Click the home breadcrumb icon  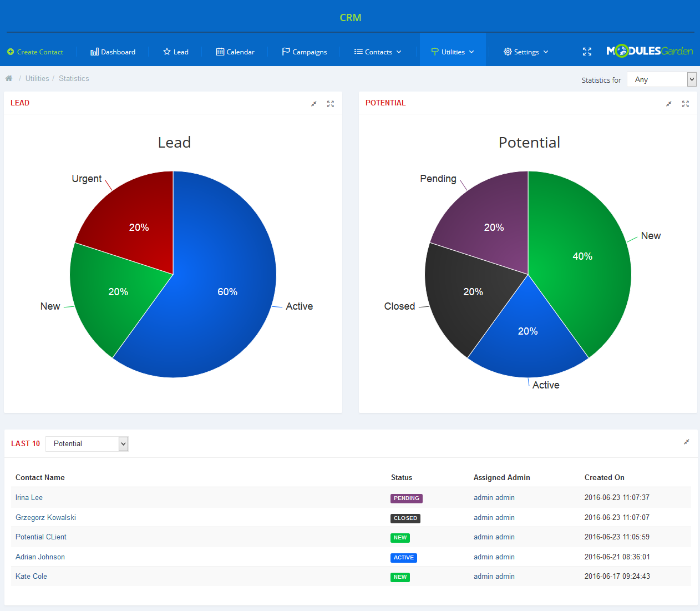9,78
